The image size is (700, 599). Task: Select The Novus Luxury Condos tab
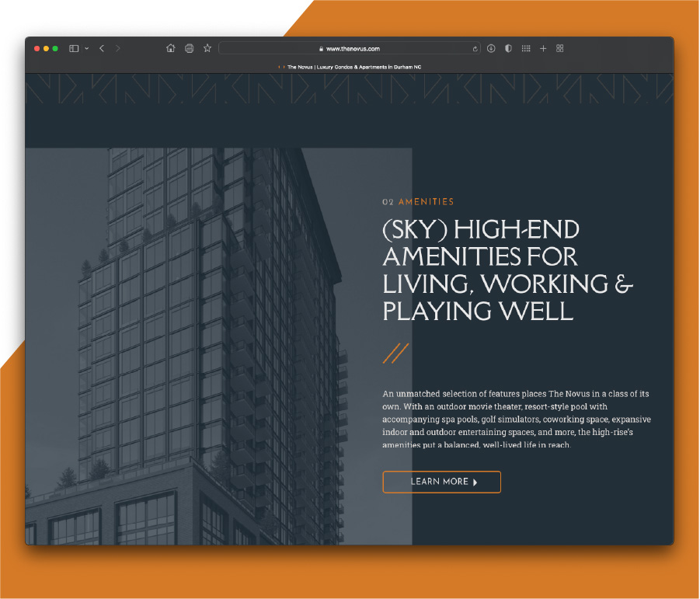[350, 67]
